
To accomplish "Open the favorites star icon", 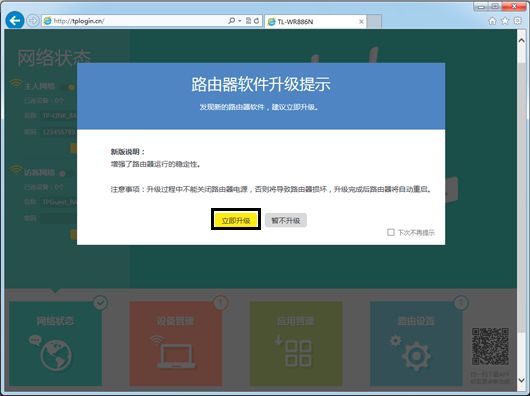I will [505, 21].
